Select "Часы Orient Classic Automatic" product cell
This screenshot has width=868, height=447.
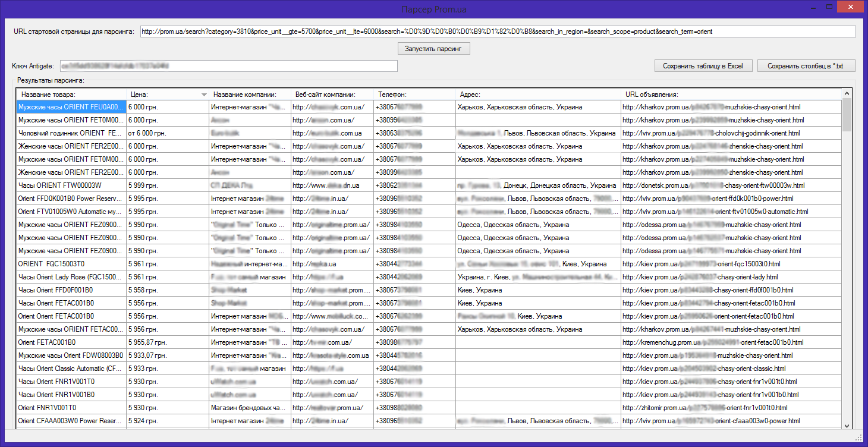(71, 369)
